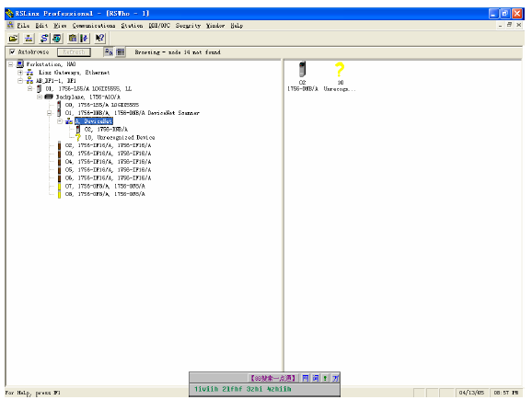532x400 pixels.
Task: Click the first blue icon in the IME toolbar
Action: pos(306,378)
